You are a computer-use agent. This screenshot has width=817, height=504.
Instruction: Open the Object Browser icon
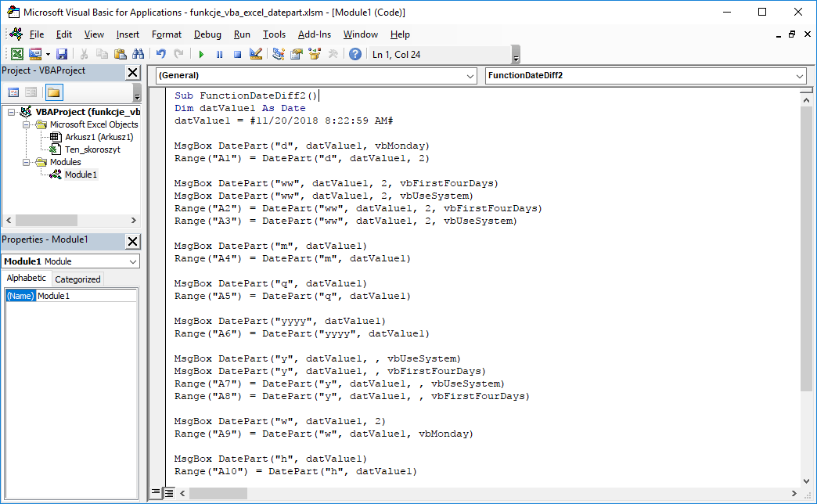coord(313,53)
